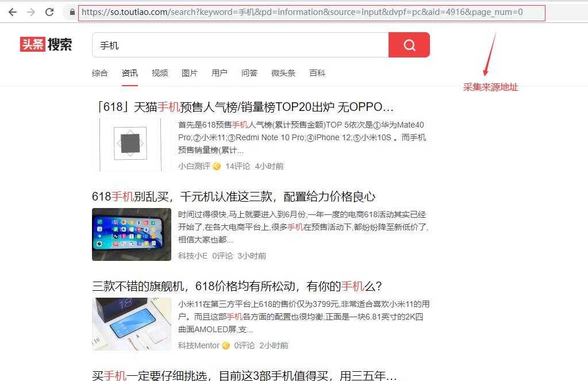
Task: Click the 3小时前 timestamp
Action: 252,256
